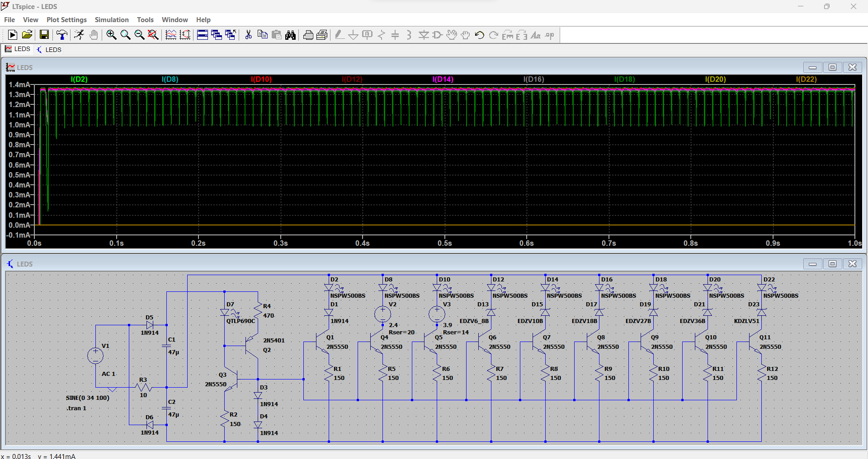Click the I(D16) trace label
The height and width of the screenshot is (459, 868).
point(533,79)
